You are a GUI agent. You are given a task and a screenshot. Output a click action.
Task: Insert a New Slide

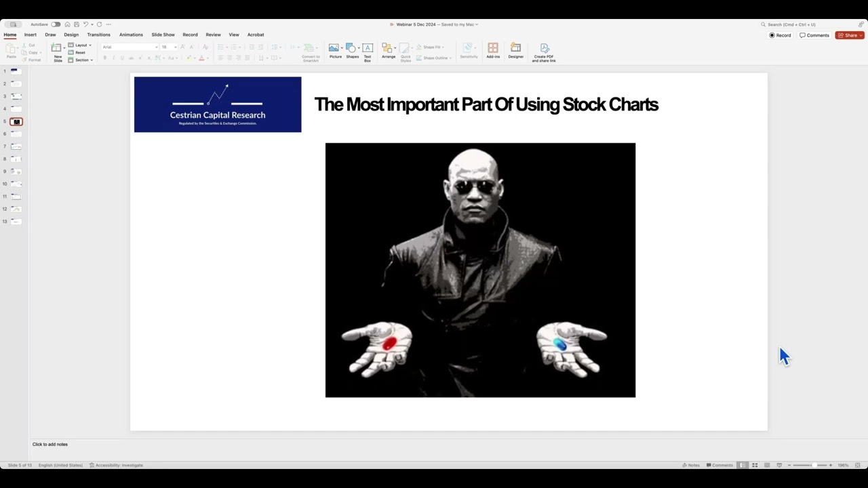tap(57, 52)
